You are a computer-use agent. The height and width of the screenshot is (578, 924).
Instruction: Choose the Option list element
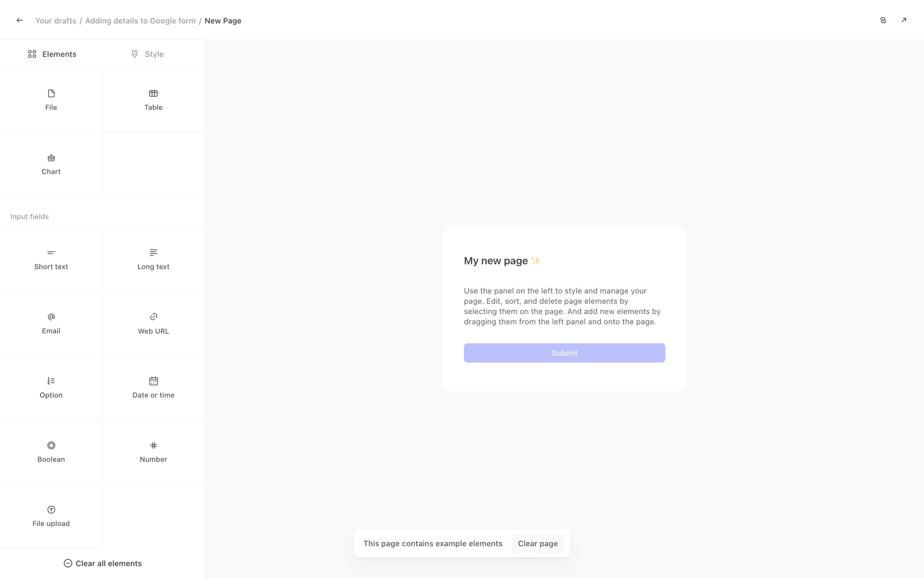click(x=51, y=387)
